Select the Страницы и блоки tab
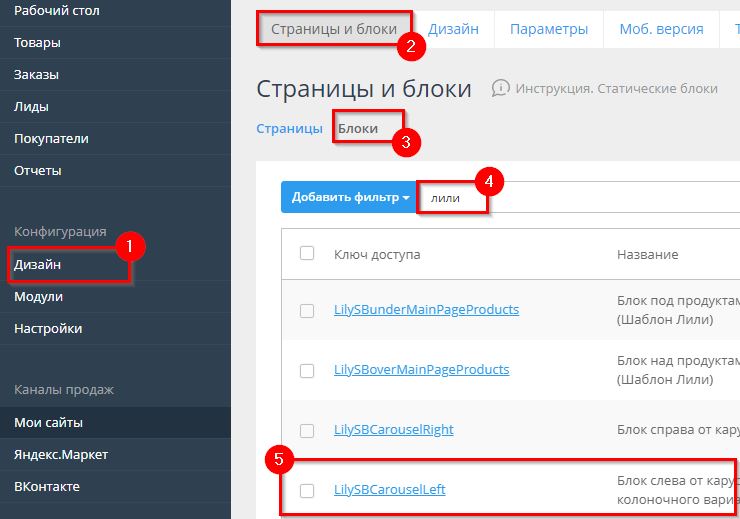Image resolution: width=740 pixels, height=519 pixels. click(334, 29)
